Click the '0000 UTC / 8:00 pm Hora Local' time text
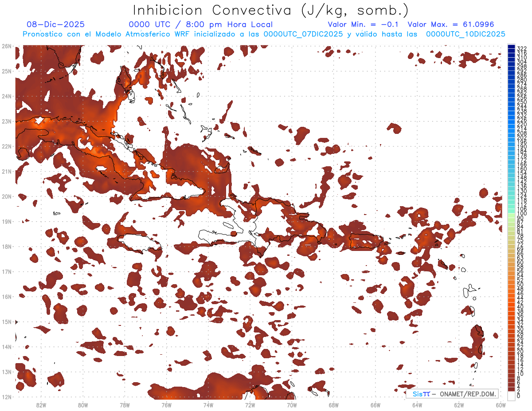Screen dimensions: 532x411 [x=201, y=25]
